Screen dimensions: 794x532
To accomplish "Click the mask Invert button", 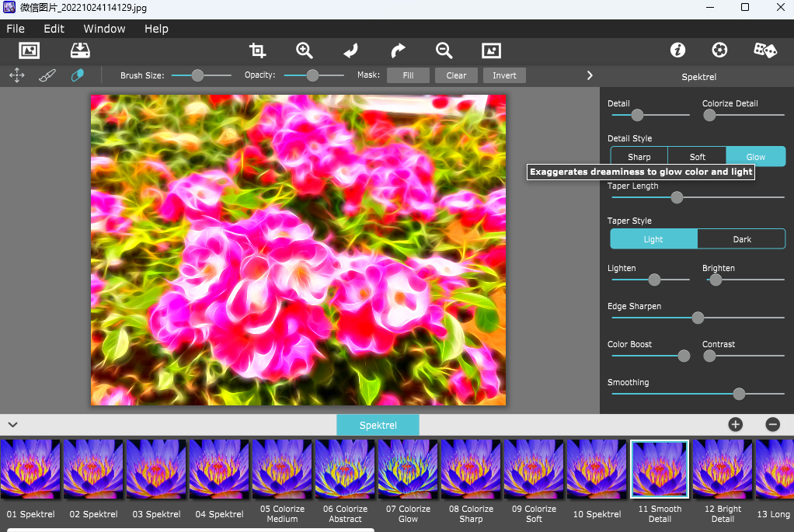I will 504,75.
